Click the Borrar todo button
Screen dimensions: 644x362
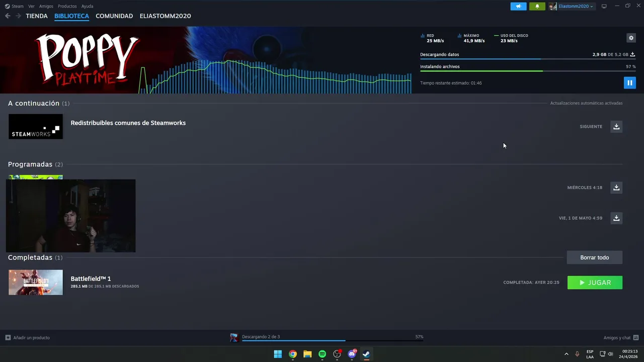point(595,257)
